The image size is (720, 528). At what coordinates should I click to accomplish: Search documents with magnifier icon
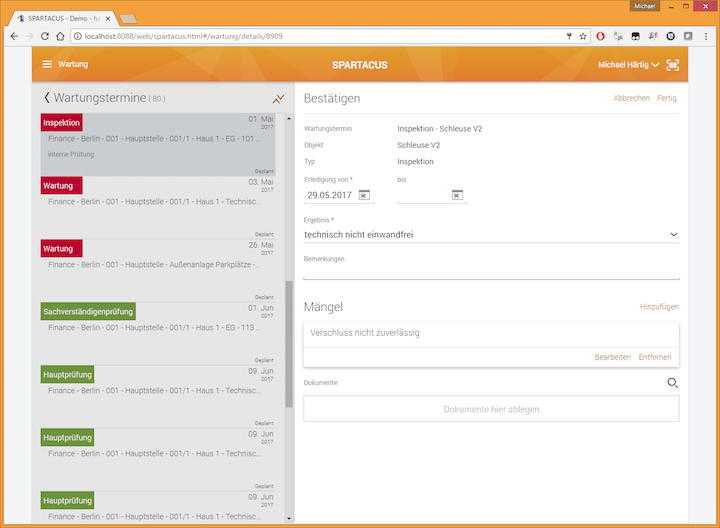tap(672, 382)
